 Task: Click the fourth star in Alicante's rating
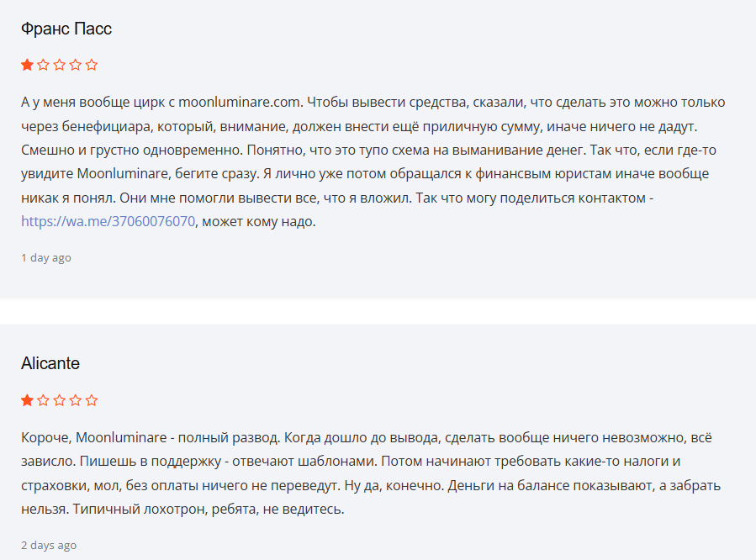[x=76, y=400]
